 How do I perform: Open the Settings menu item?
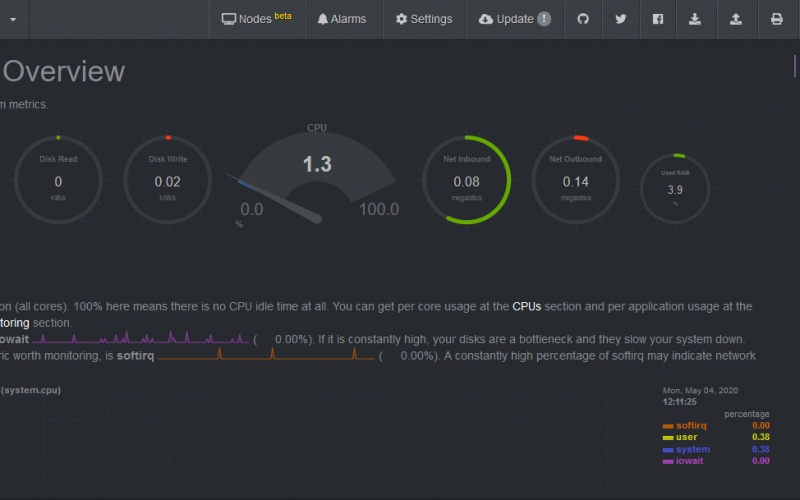pos(424,19)
